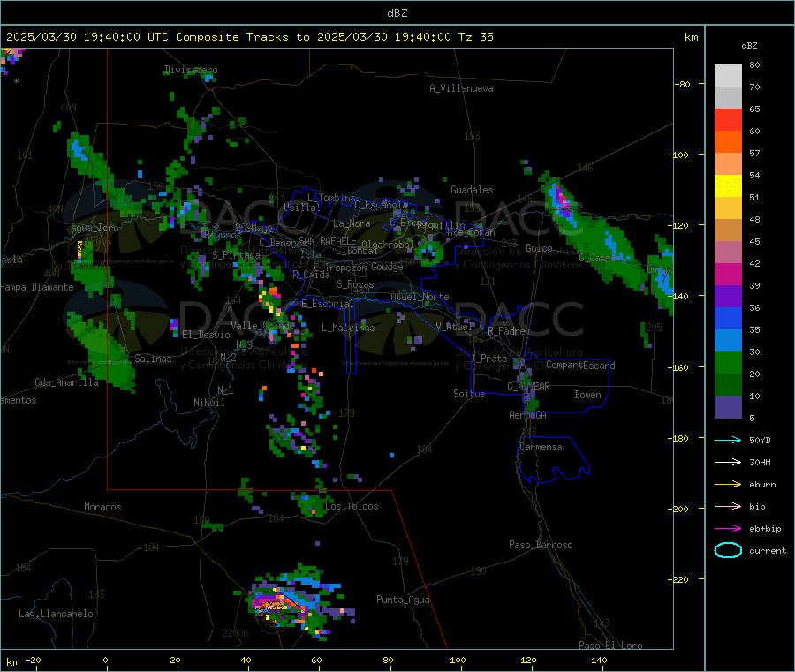
Task: Click the Divisadero map label
Action: [191, 70]
